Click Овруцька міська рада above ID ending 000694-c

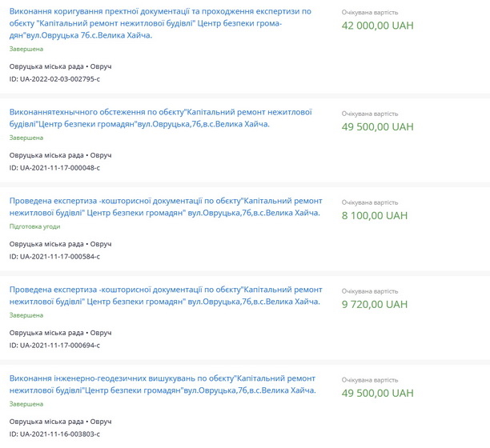46,332
